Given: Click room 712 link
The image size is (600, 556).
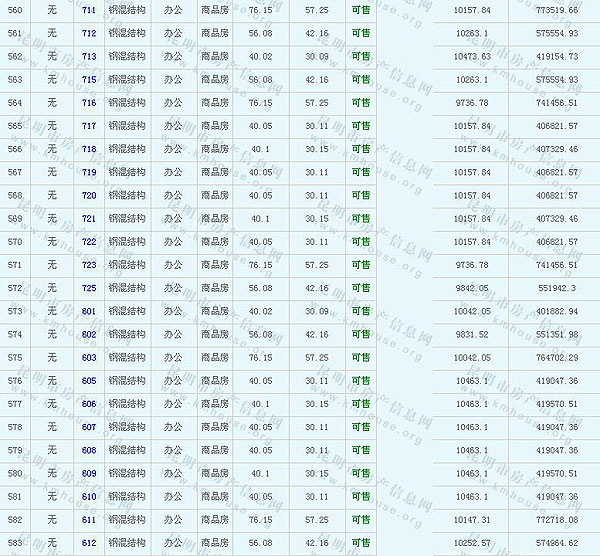Looking at the screenshot, I should coord(89,33).
